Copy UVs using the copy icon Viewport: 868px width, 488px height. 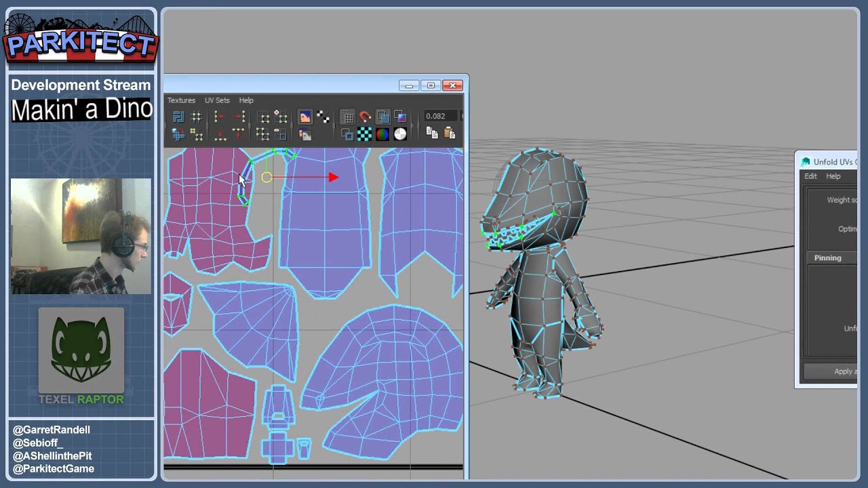pyautogui.click(x=432, y=134)
